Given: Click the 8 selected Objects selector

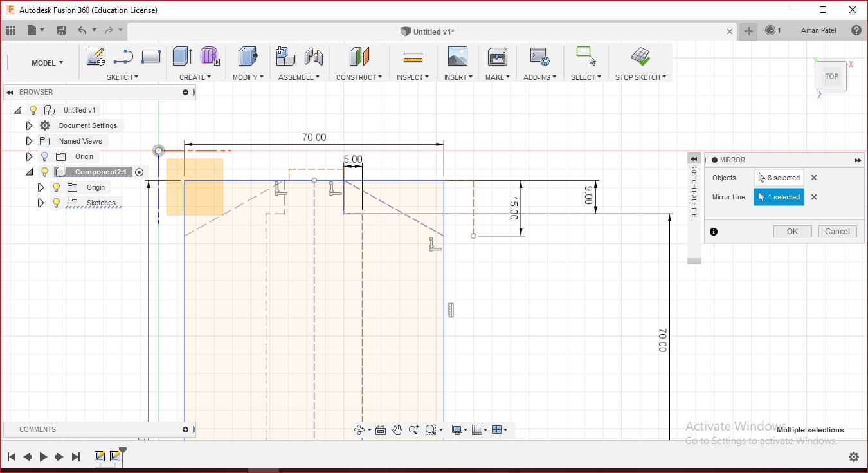Looking at the screenshot, I should [779, 178].
